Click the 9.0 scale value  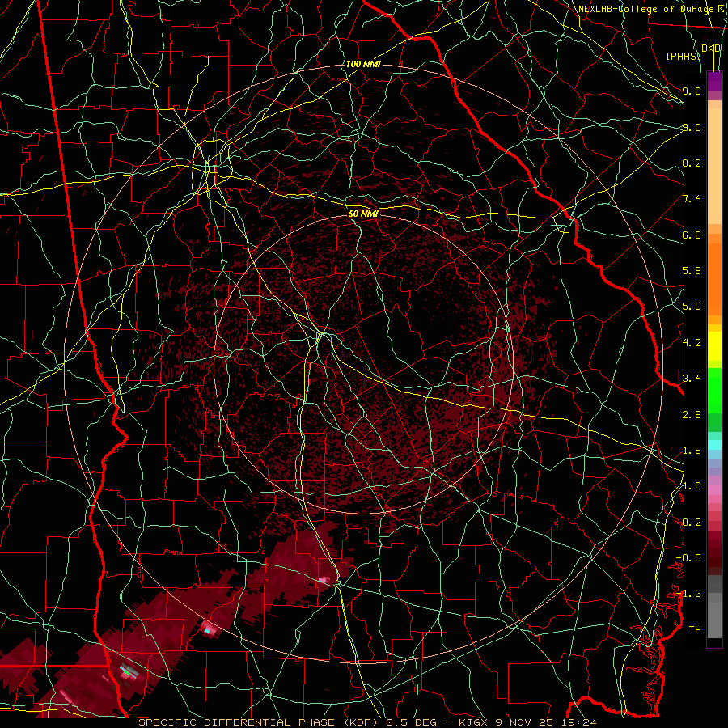pos(692,127)
